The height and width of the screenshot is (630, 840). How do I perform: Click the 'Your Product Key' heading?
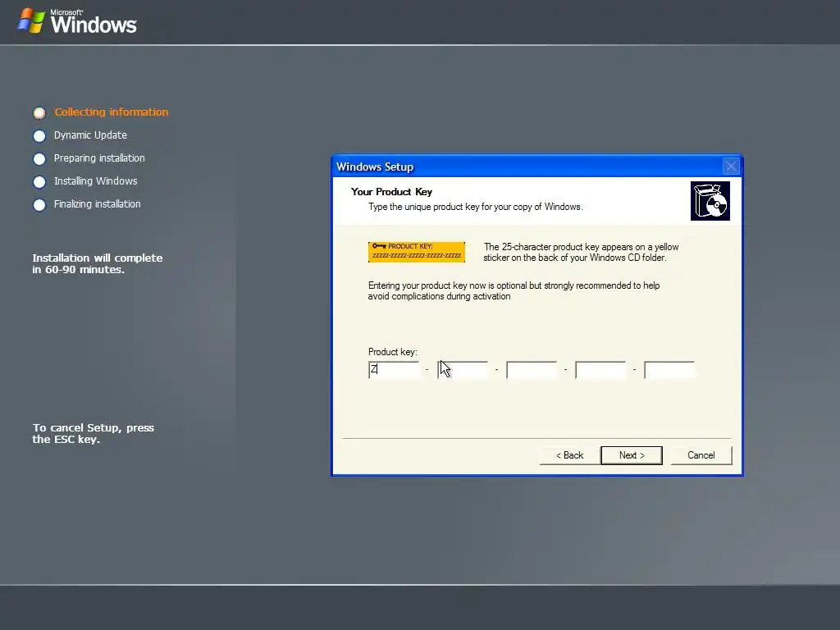391,192
